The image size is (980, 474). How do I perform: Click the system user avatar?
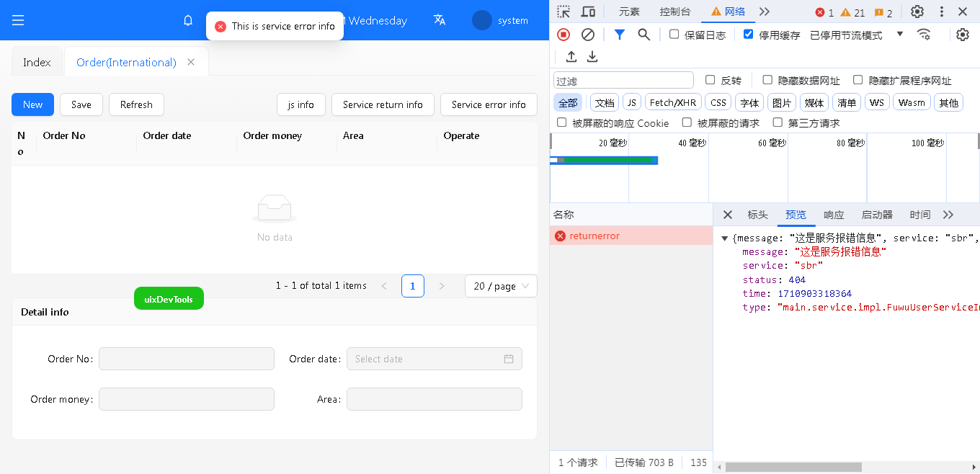coord(482,20)
